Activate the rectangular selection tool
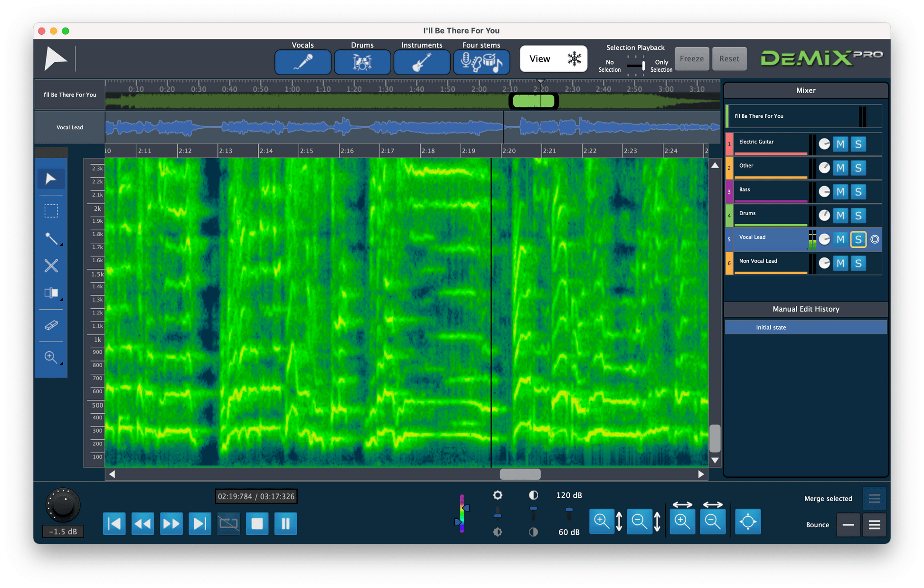 coord(51,210)
